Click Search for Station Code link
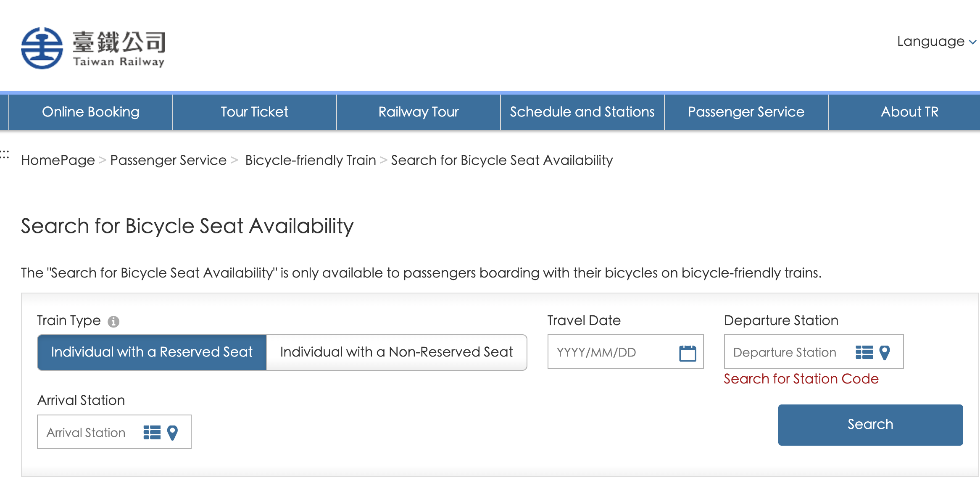 click(x=801, y=379)
